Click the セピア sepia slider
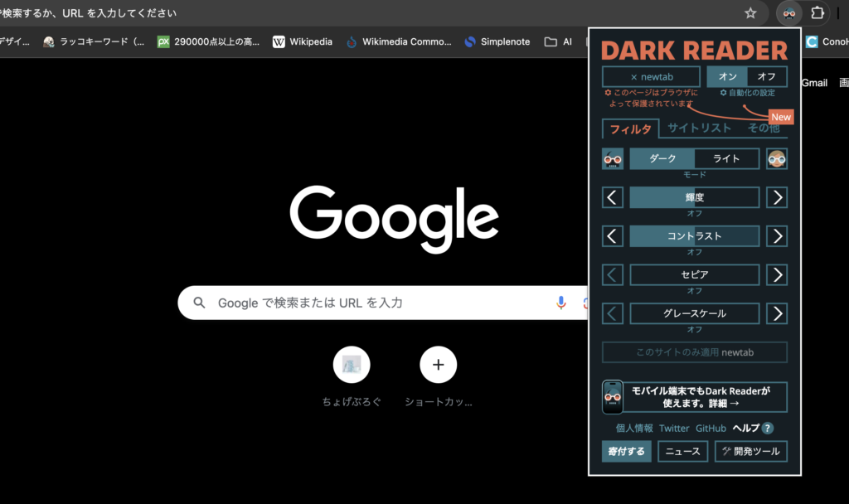 pos(695,275)
